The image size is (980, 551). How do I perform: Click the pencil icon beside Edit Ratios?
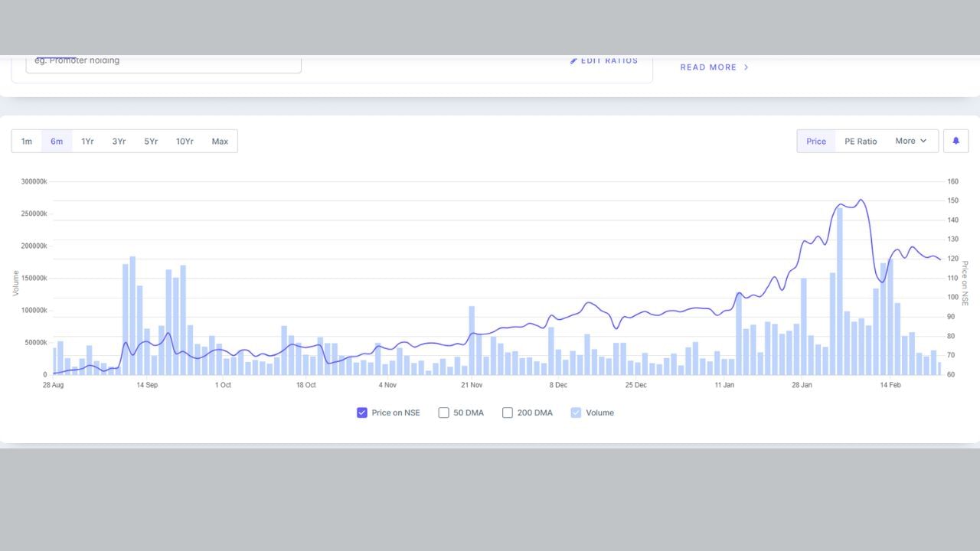573,60
